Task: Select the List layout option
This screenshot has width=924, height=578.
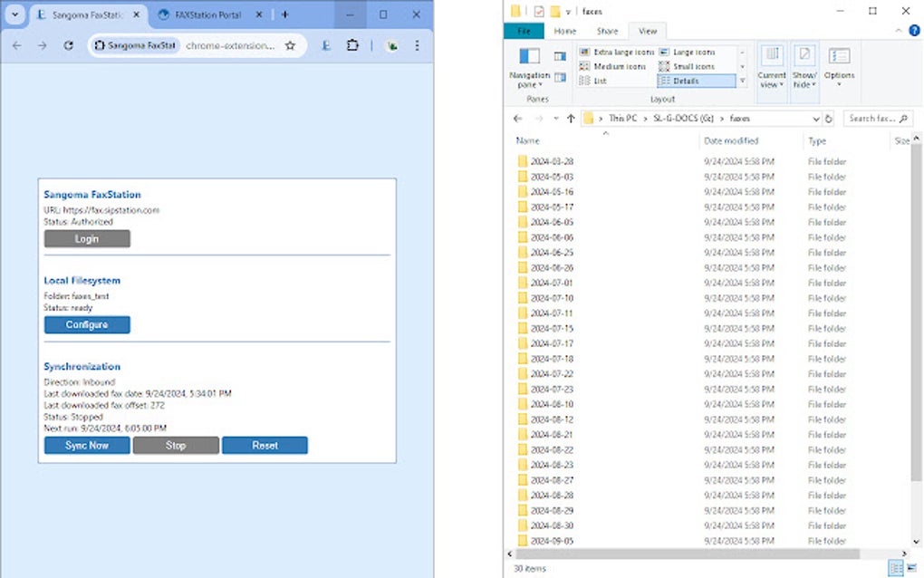Action: coord(598,80)
